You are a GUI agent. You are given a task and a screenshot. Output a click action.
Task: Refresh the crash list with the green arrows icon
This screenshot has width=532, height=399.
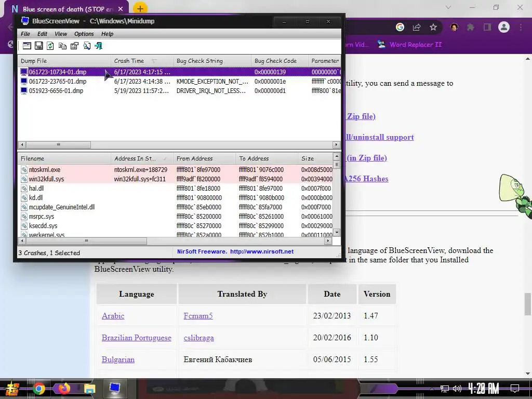[x=50, y=46]
